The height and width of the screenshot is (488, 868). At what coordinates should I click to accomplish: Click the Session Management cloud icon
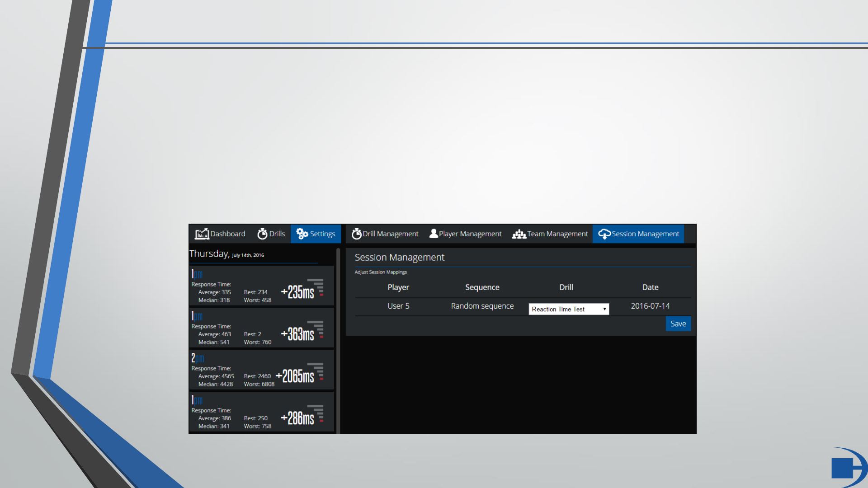(x=604, y=234)
